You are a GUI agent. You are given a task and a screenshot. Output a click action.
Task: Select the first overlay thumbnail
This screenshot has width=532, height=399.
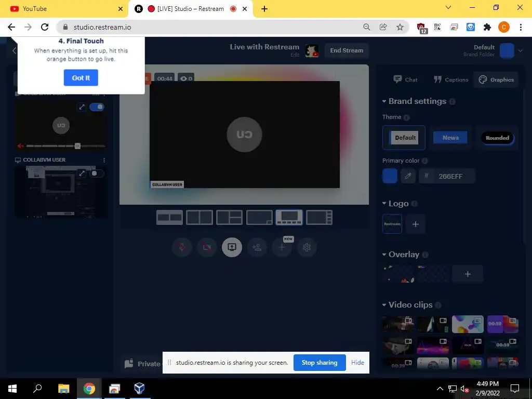coord(398,274)
